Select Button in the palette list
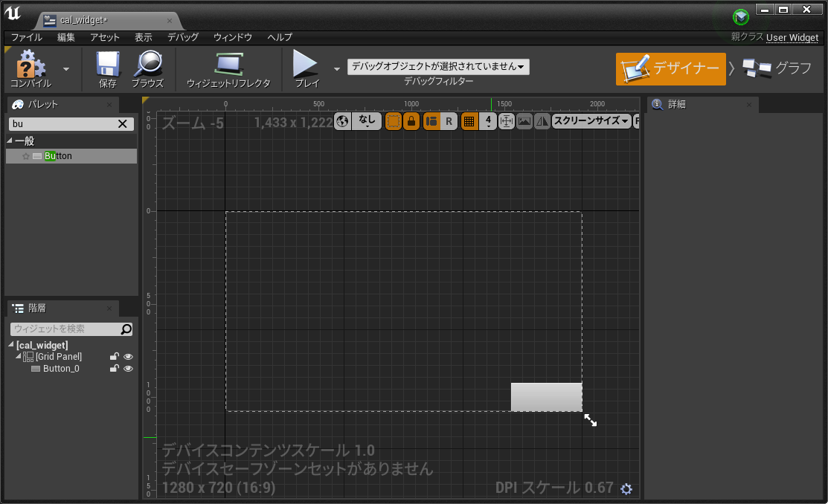 pyautogui.click(x=71, y=155)
